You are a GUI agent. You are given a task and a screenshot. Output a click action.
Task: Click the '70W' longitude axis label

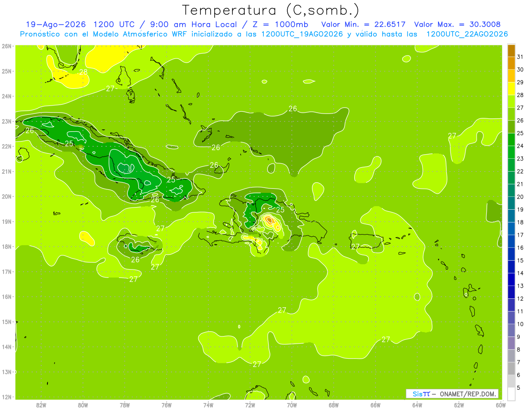292,405
